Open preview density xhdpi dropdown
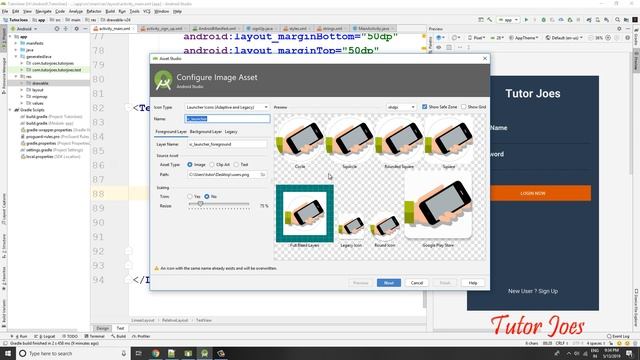This screenshot has height=360, width=640. [x=401, y=107]
